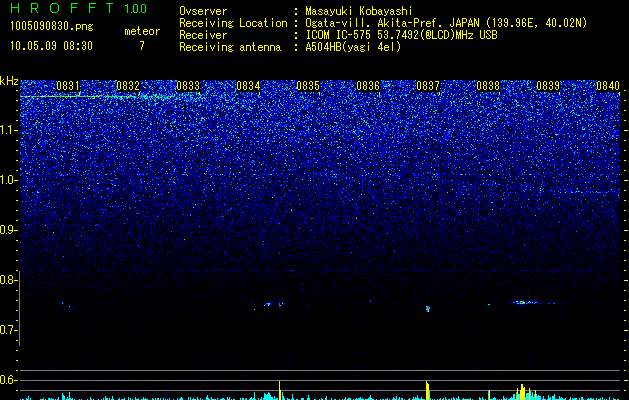Viewport: 629px width, 400px height.
Task: Click the 0837 time marker
Action: (x=428, y=85)
